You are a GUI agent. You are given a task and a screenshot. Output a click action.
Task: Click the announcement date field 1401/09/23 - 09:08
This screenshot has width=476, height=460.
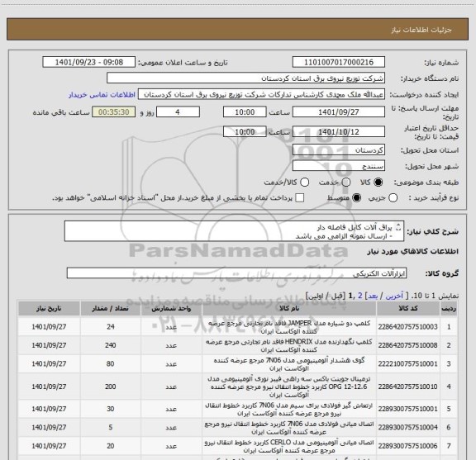coord(89,62)
